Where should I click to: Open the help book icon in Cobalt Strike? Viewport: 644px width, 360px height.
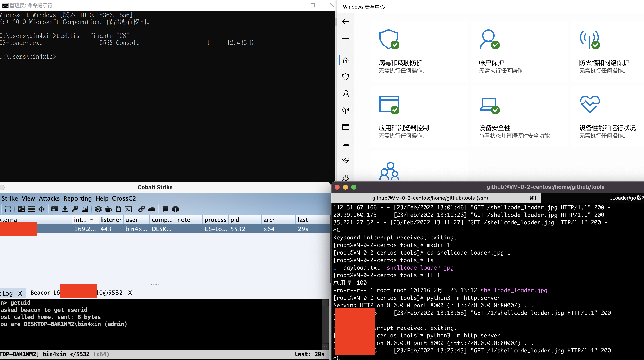point(165,209)
